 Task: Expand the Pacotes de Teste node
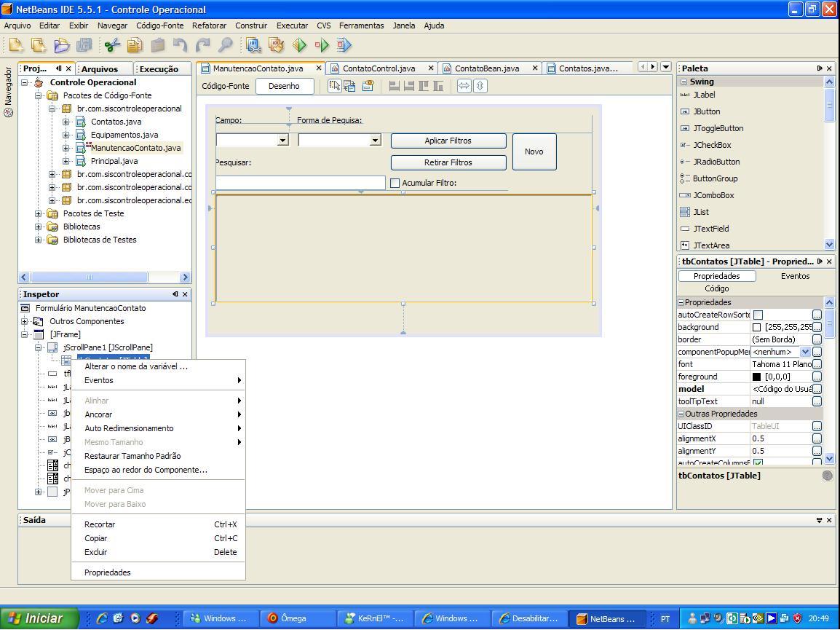point(39,213)
